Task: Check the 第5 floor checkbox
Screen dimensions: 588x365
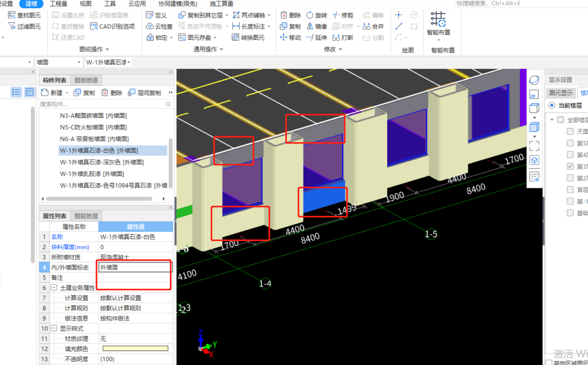Action: tap(570, 143)
